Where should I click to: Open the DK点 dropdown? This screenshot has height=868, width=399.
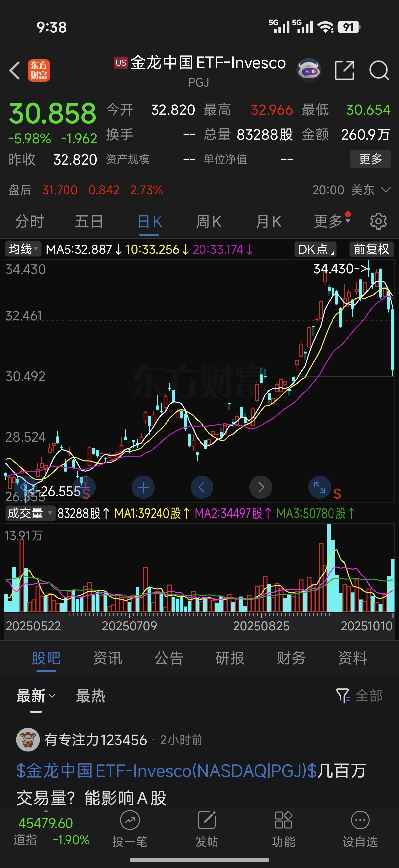[x=316, y=249]
